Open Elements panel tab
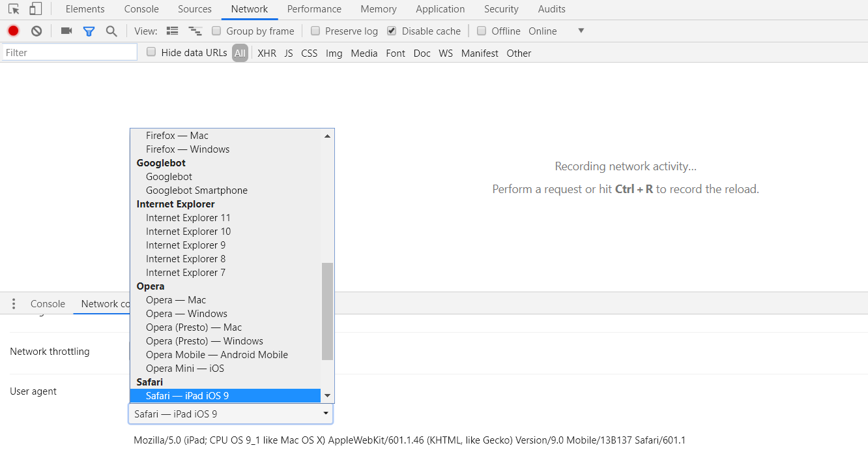Viewport: 868px width, 454px height. (85, 9)
